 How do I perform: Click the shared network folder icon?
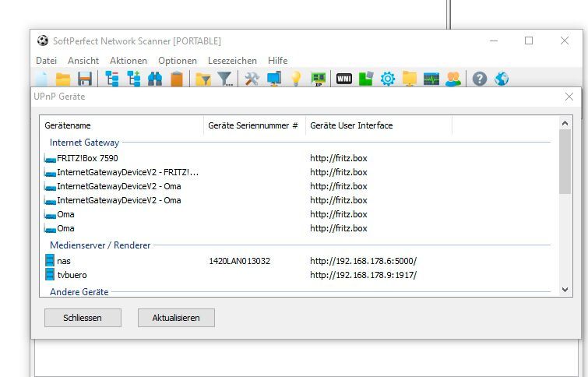pyautogui.click(x=410, y=79)
